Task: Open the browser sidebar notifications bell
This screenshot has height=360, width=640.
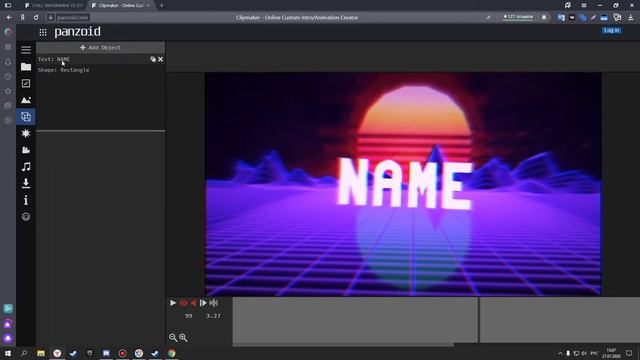Action: [8, 62]
